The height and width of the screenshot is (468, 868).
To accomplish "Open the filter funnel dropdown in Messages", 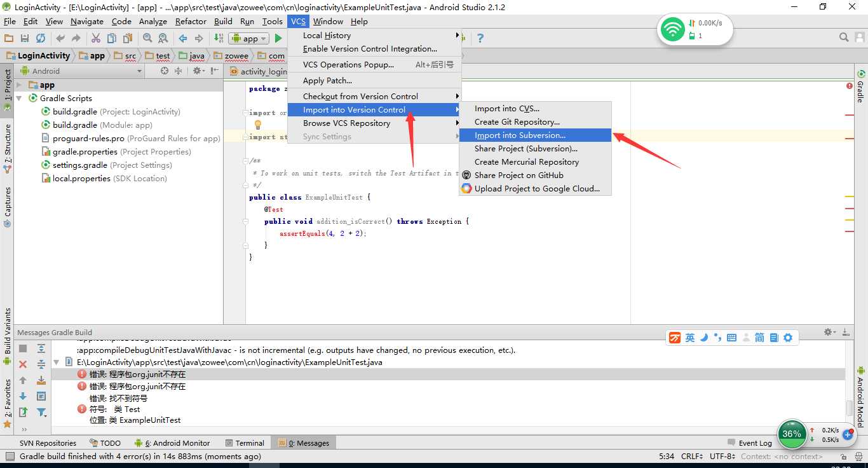I will [x=42, y=412].
